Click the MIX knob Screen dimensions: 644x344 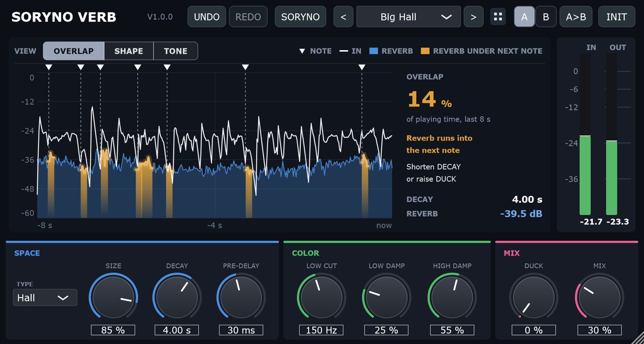(600, 297)
